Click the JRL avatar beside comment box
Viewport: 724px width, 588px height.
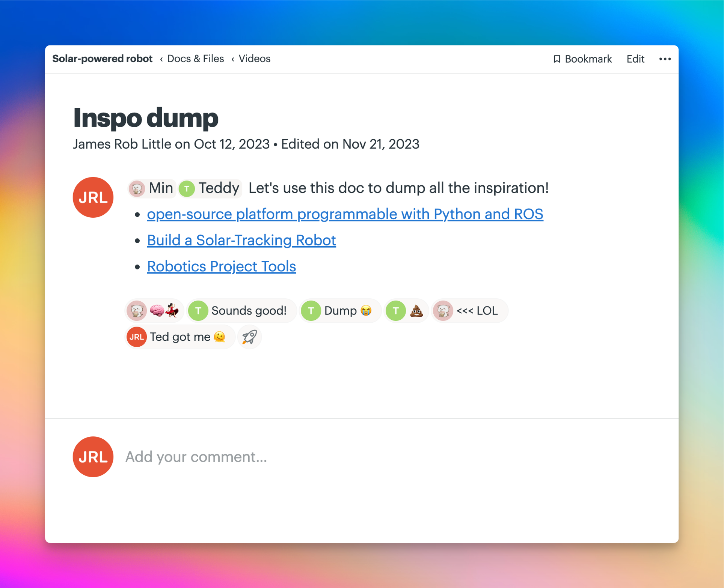(x=93, y=457)
